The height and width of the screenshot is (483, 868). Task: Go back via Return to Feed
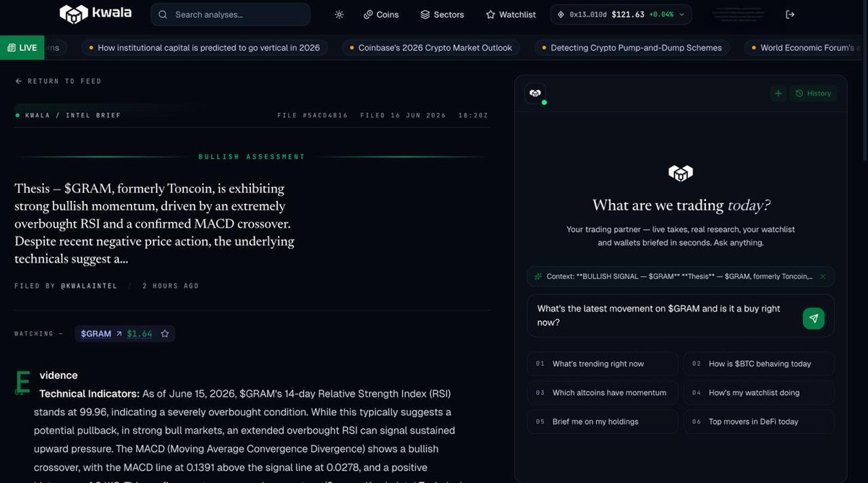pyautogui.click(x=59, y=81)
